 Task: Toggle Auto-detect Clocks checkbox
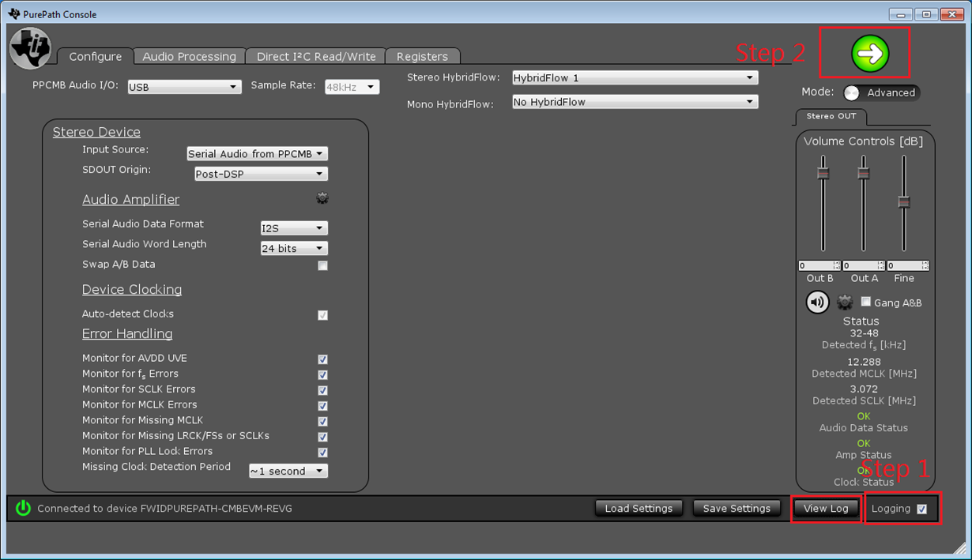pyautogui.click(x=322, y=315)
